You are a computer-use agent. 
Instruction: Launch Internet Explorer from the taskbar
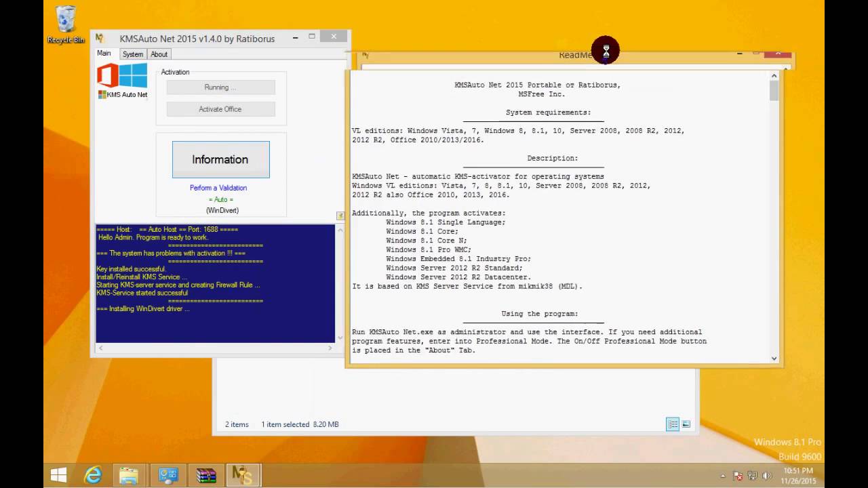(x=93, y=476)
